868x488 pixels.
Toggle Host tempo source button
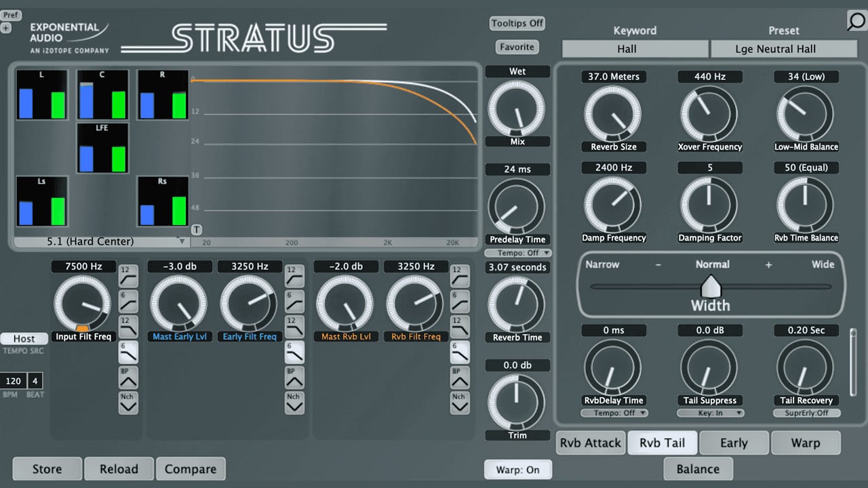24,338
